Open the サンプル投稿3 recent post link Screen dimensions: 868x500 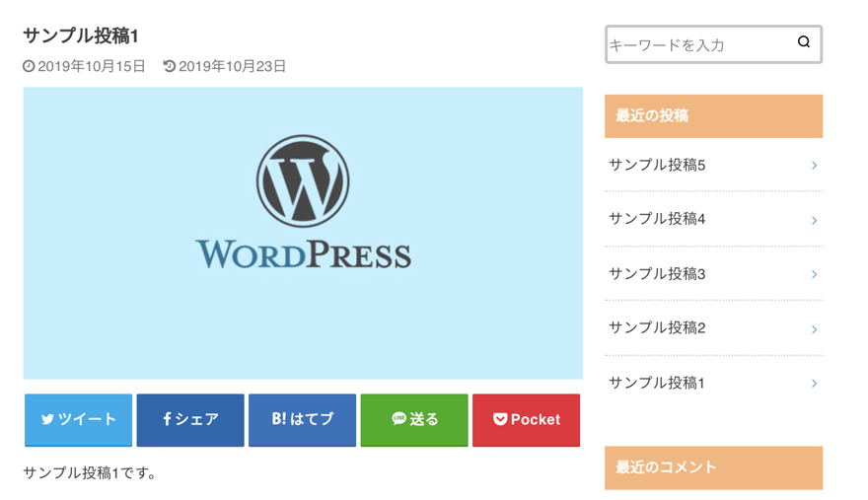(657, 273)
